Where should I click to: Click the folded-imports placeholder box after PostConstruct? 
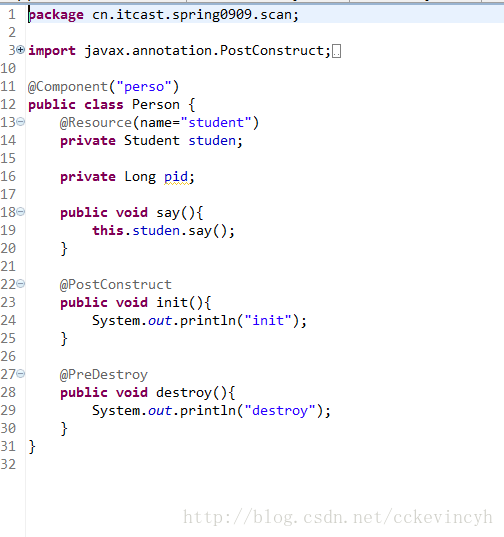click(x=337, y=51)
